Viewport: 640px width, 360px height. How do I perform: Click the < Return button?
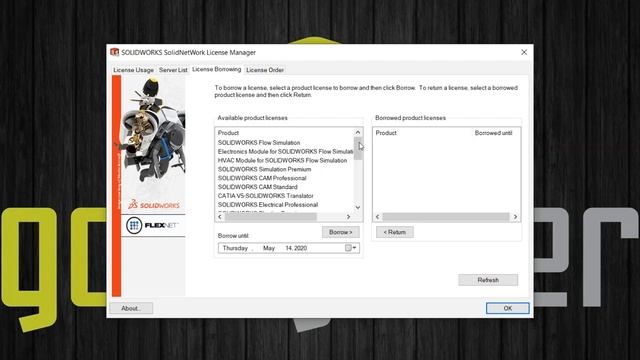[x=395, y=232]
